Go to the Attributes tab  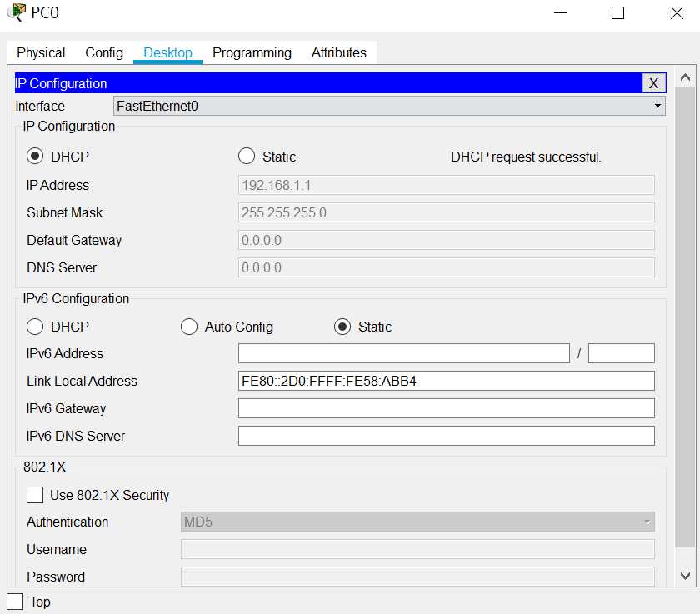(x=339, y=52)
